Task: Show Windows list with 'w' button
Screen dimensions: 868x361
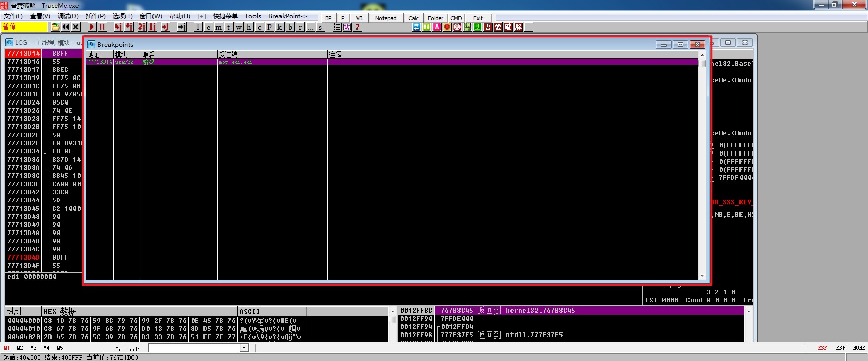Action: point(239,27)
